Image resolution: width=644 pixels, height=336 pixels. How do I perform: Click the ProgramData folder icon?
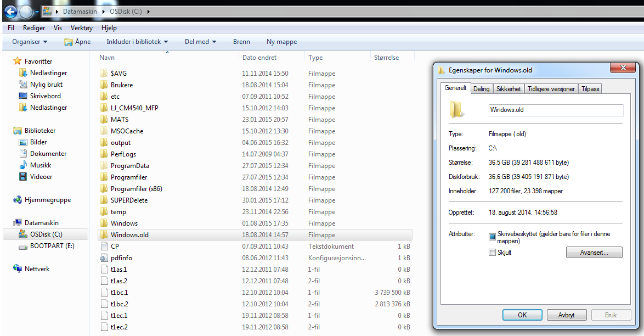pos(104,165)
